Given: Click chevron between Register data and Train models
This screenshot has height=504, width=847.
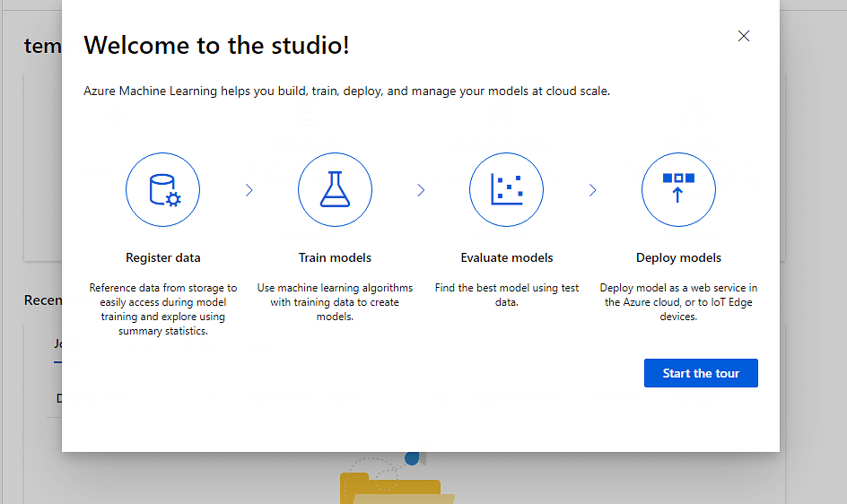Looking at the screenshot, I should tap(249, 190).
